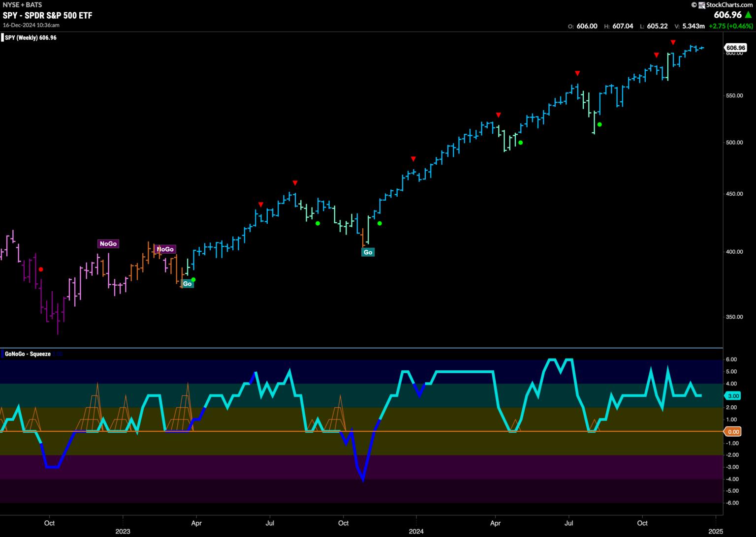Click the StockCharts.com logo
The width and height of the screenshot is (756, 537).
point(723,5)
